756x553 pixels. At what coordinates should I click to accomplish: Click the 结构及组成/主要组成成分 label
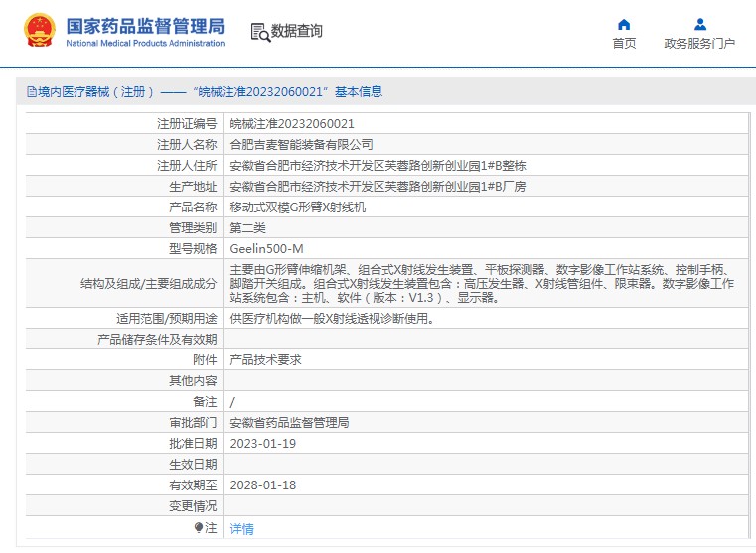(x=148, y=284)
